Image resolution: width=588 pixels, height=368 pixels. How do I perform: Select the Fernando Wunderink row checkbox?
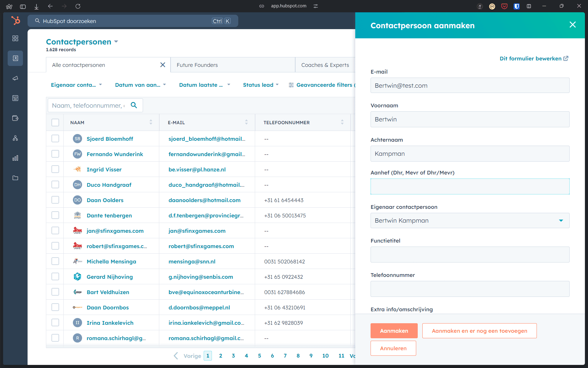55,154
